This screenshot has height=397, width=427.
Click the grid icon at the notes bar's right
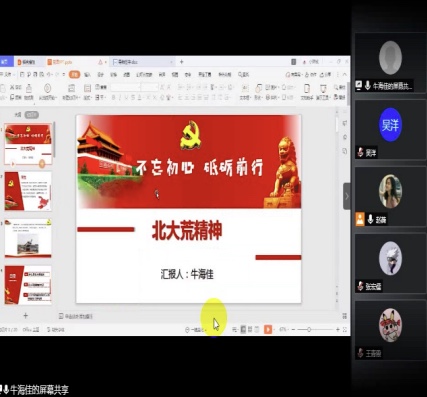point(345,316)
